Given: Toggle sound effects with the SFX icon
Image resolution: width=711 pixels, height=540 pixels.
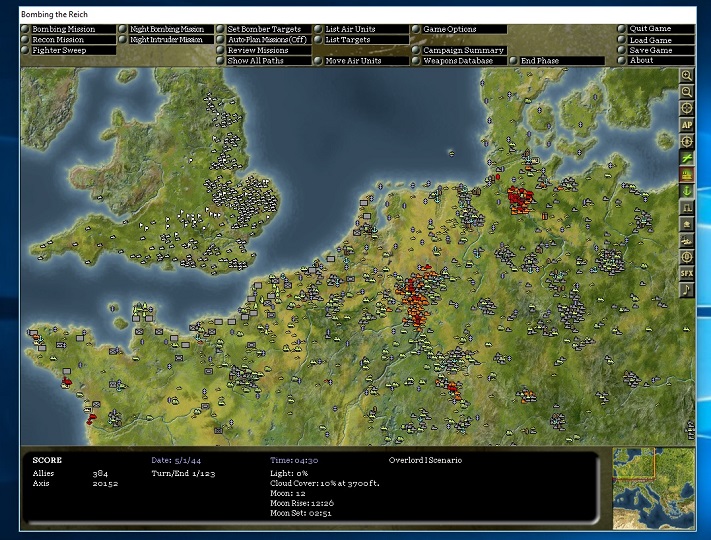Looking at the screenshot, I should coord(687,273).
